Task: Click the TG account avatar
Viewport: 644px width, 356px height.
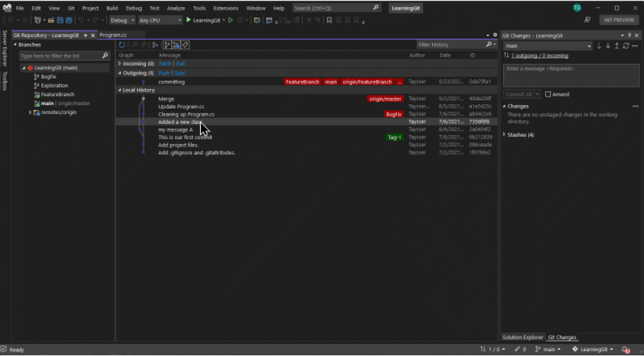Action: (577, 8)
